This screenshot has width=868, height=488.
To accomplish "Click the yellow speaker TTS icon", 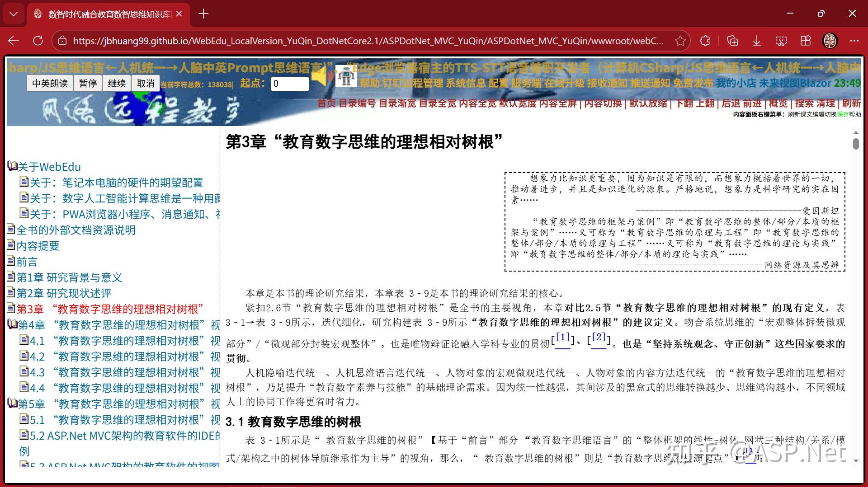I will [321, 77].
